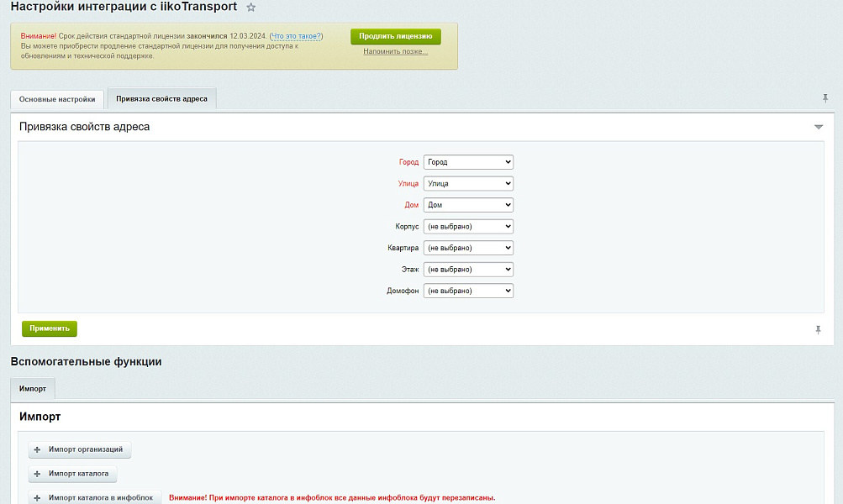Open the Импорт tab
Screen dimensions: 843x504
point(33,388)
